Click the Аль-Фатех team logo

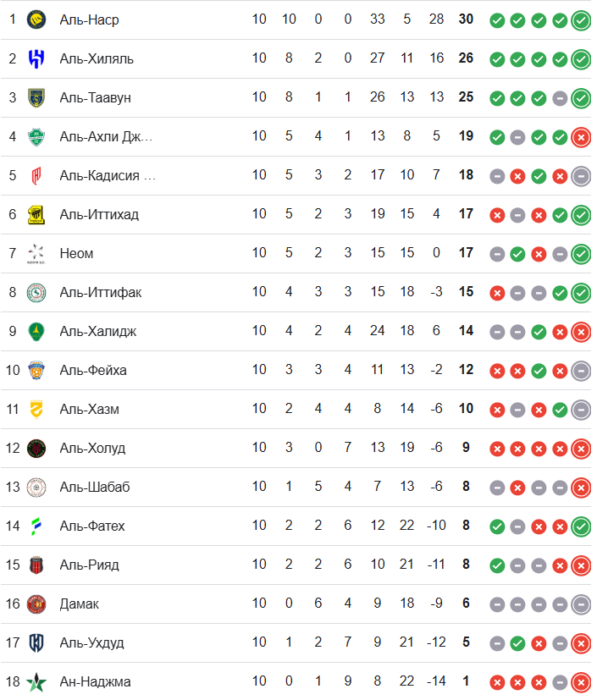36,526
